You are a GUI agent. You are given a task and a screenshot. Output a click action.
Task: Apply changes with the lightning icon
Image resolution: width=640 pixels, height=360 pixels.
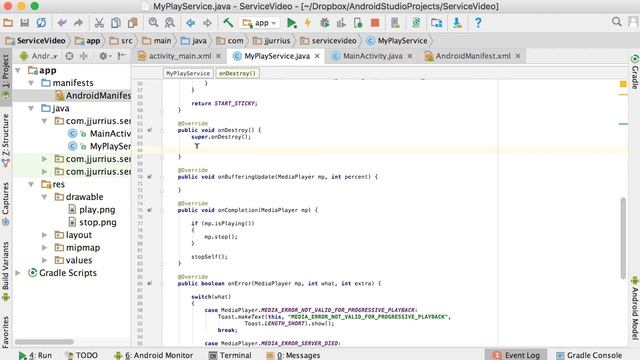(x=308, y=23)
